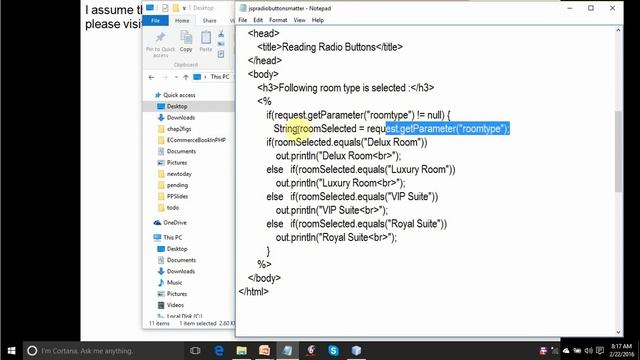Open the Notepad View menu
The width and height of the screenshot is (640, 360).
pos(300,20)
